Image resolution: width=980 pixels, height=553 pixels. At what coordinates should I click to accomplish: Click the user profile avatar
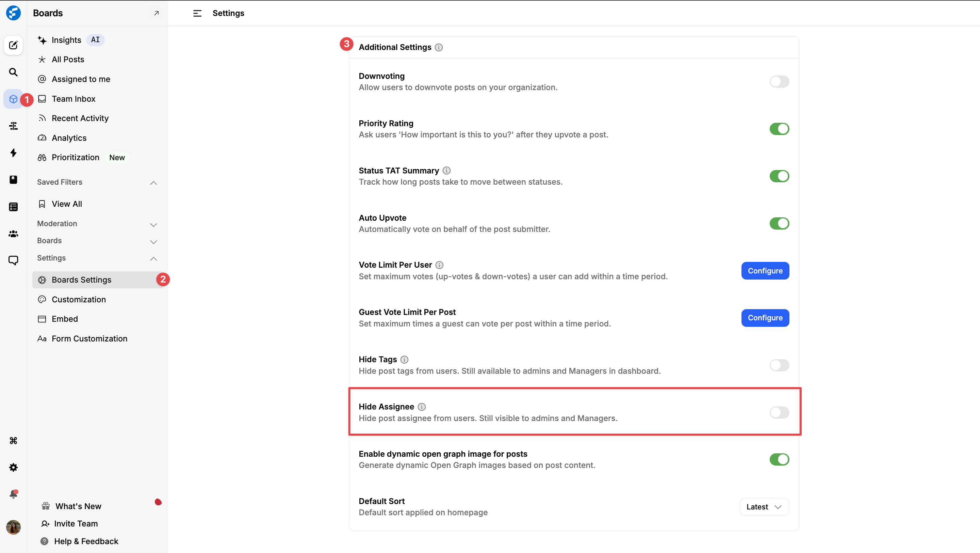[x=13, y=527]
